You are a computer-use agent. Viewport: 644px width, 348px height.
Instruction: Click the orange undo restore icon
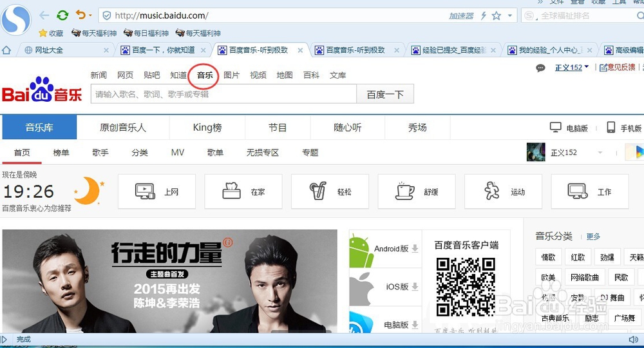point(81,15)
